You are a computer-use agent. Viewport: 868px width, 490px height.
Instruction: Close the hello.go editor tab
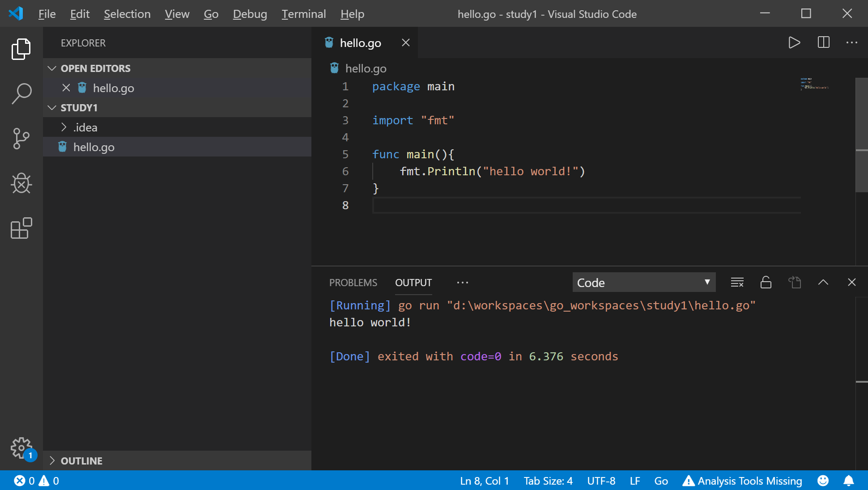(405, 42)
